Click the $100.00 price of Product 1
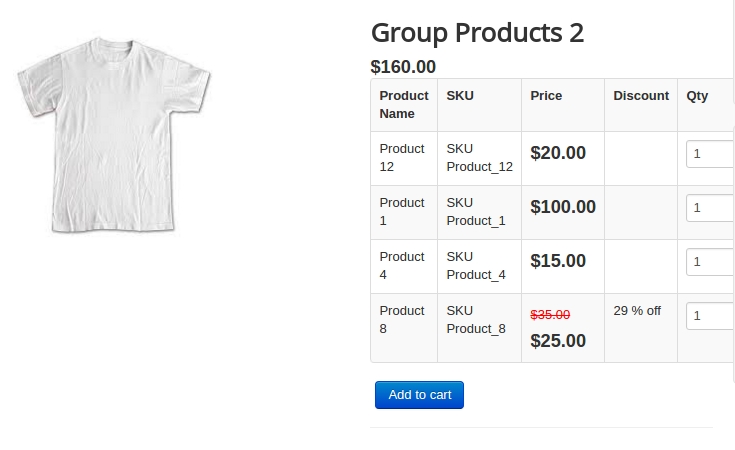Screen dimensions: 735x450 coord(563,207)
